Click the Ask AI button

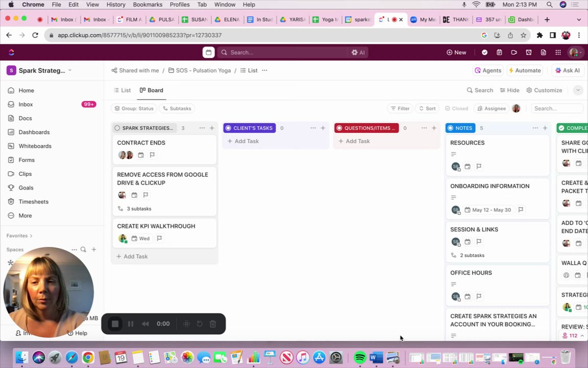click(568, 71)
